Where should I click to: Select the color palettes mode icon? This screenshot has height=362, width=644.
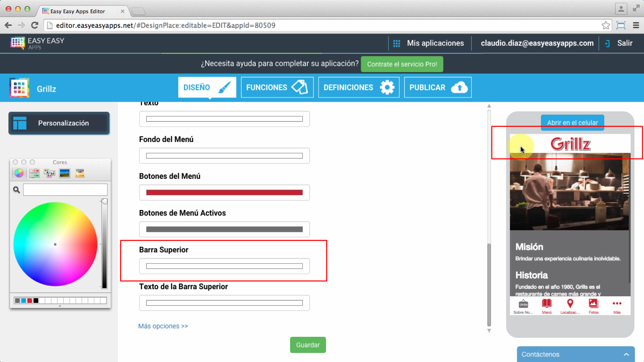49,173
